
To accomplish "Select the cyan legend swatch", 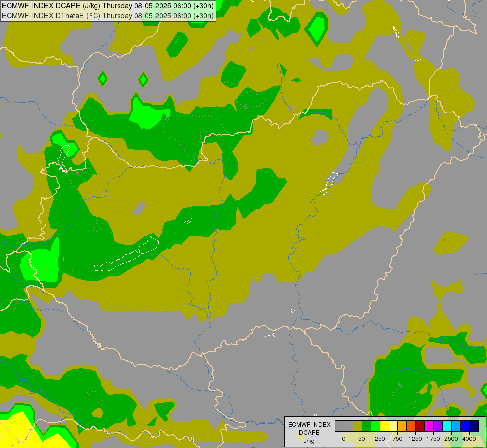I will coord(447,426).
